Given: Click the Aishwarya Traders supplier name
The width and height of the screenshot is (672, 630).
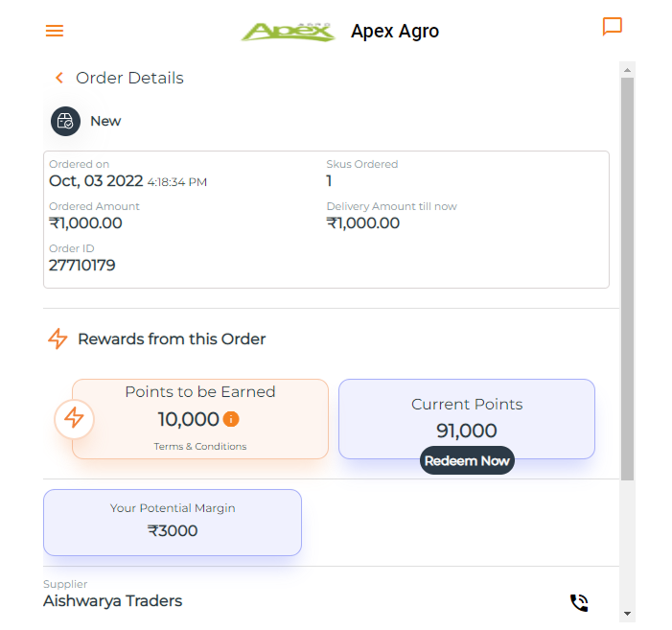Looking at the screenshot, I should 113,601.
